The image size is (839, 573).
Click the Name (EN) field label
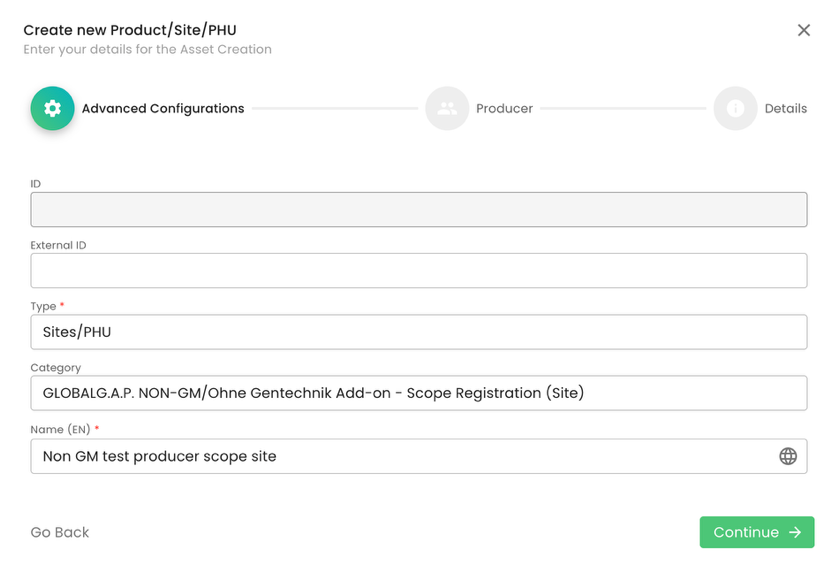(x=60, y=430)
